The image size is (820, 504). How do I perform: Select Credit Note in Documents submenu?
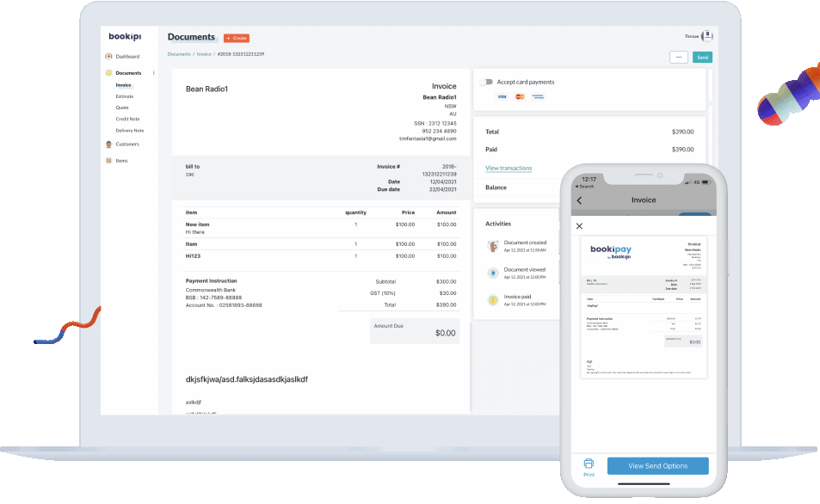click(127, 120)
